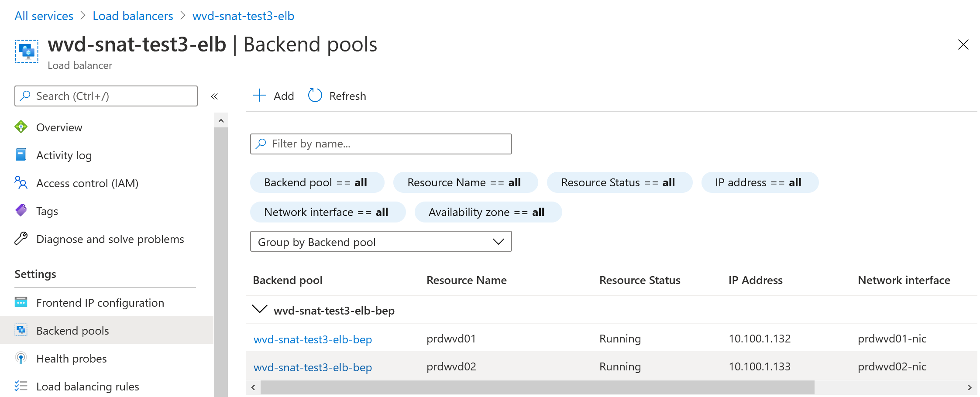Close the Backend pools blade
Screen dimensions: 980x397
(x=963, y=44)
